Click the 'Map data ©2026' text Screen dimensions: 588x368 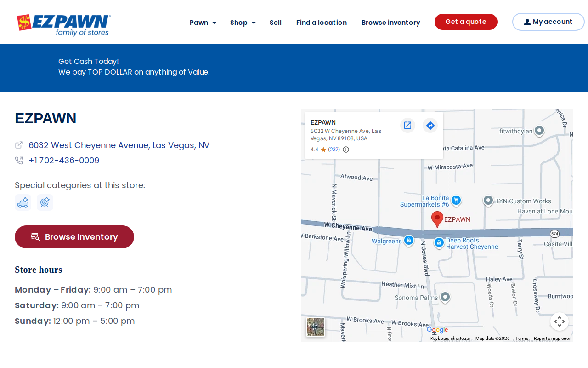(x=492, y=339)
